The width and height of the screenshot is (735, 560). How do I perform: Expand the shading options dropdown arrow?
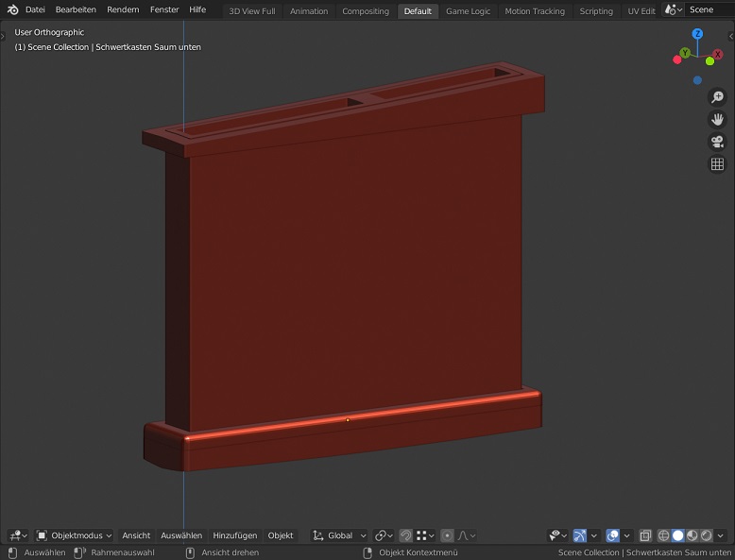720,535
